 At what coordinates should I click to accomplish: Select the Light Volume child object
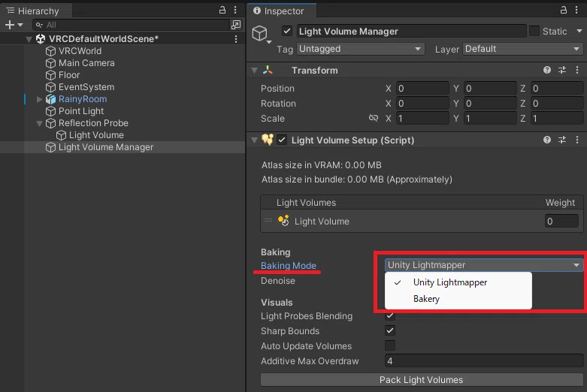point(96,135)
